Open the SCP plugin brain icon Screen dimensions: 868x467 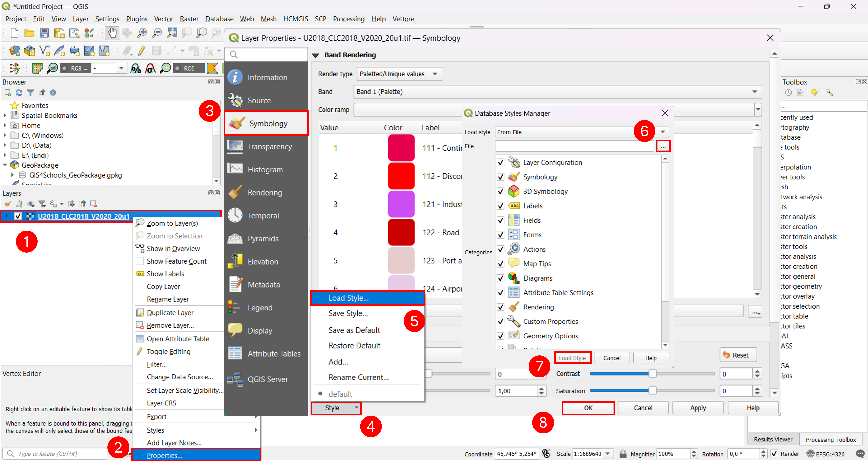14,68
